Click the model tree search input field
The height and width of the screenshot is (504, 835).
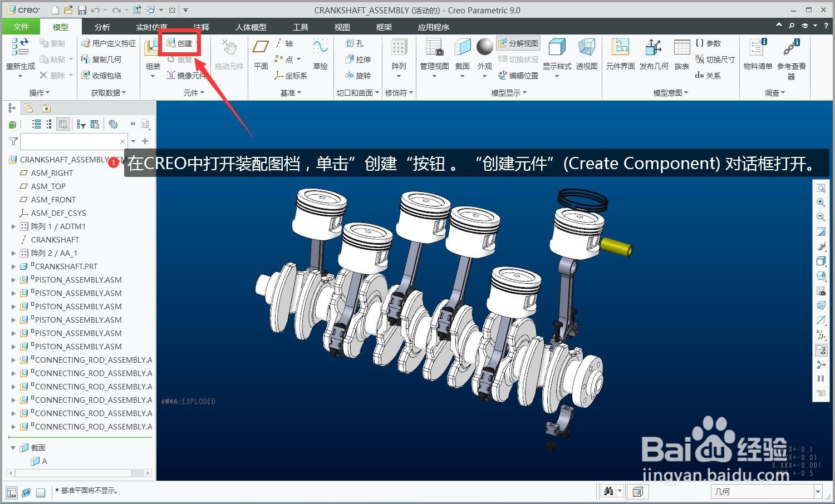coord(74,141)
